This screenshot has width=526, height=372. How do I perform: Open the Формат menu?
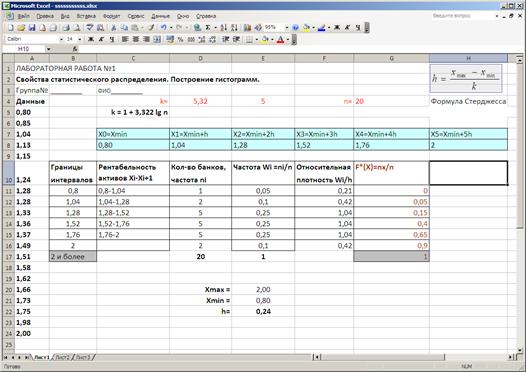(x=111, y=16)
